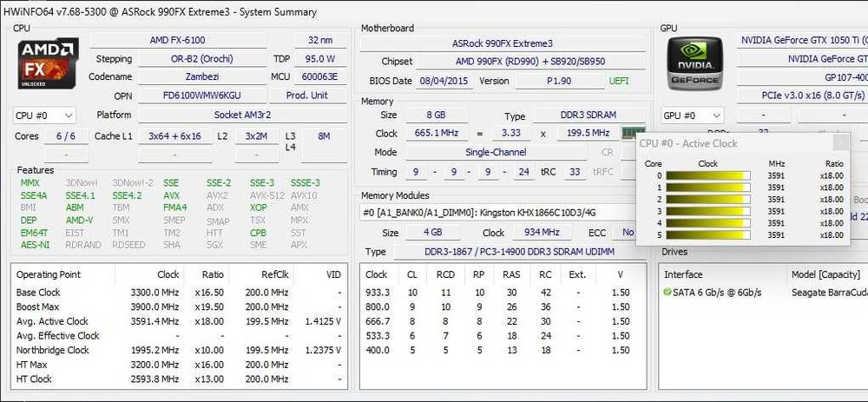This screenshot has width=868, height=402.
Task: Click the AMD FX processor logo
Action: 48,63
